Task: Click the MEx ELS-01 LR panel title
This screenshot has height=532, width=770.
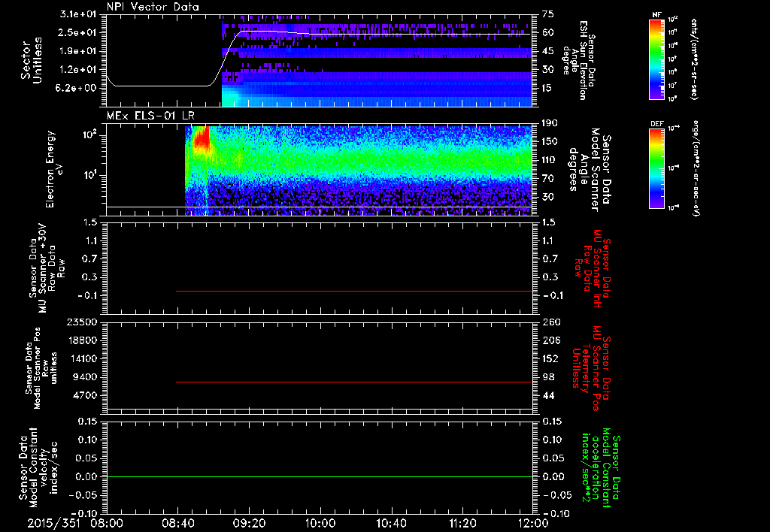Action: (150, 116)
